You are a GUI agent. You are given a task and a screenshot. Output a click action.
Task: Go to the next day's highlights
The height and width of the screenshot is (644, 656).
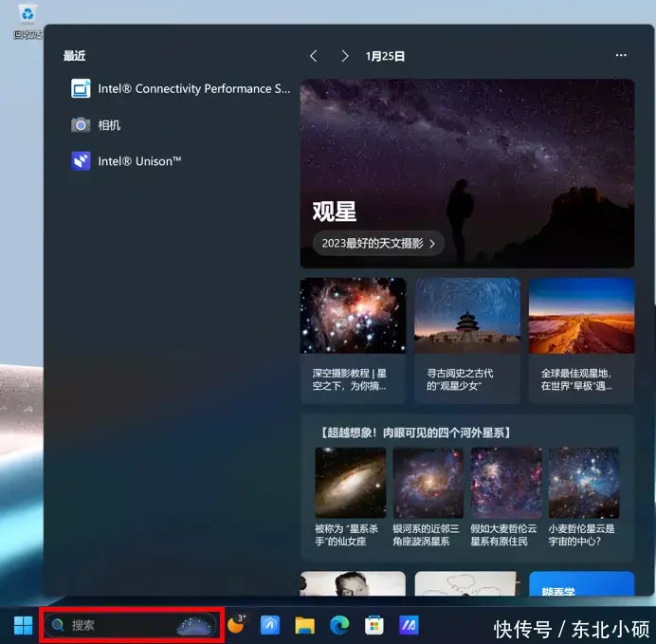[x=344, y=56]
